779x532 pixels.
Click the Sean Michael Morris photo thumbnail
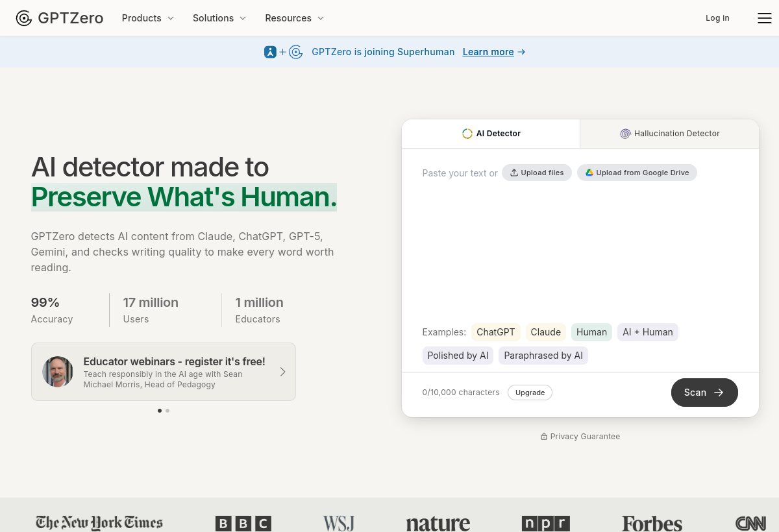click(58, 372)
